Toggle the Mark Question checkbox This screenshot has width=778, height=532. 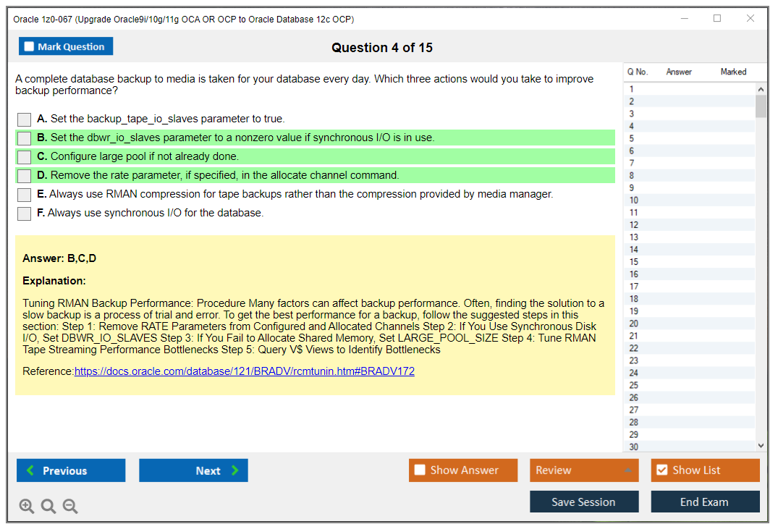tap(29, 46)
